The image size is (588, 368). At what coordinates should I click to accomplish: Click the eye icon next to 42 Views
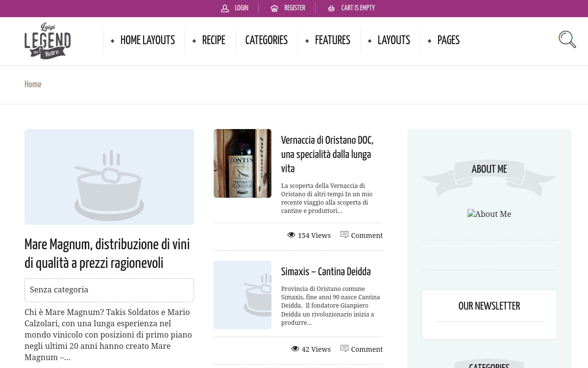click(x=295, y=349)
